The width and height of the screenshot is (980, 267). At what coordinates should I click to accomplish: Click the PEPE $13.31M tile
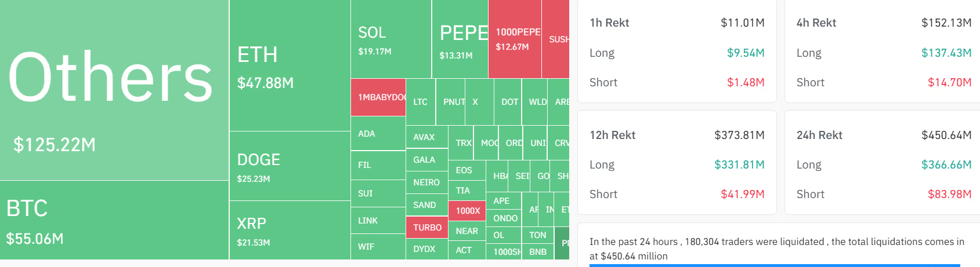(460, 39)
